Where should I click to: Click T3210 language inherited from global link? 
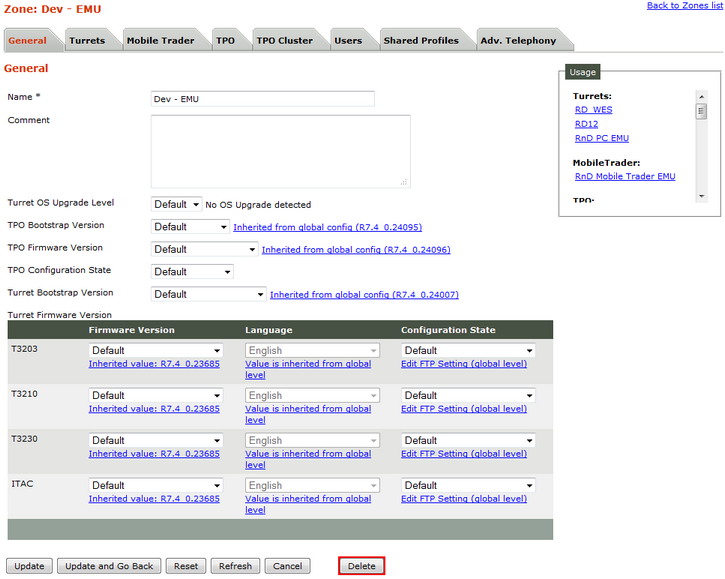coord(308,414)
